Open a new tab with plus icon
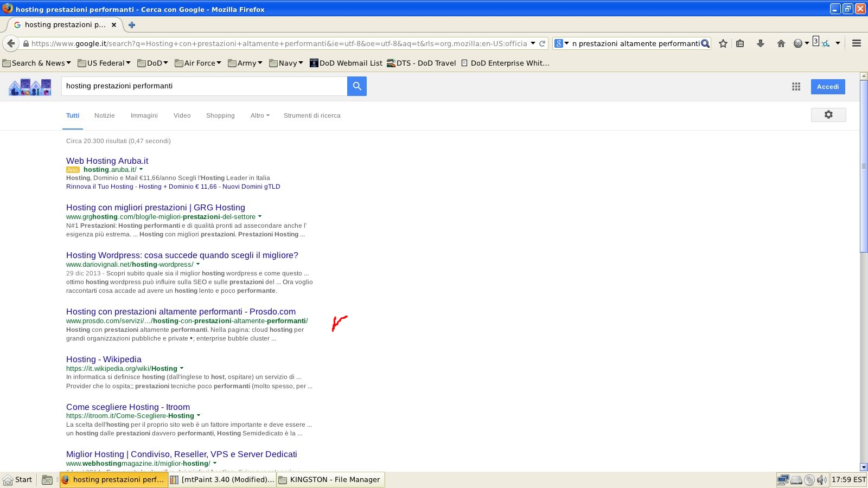The image size is (868, 488). click(x=131, y=25)
